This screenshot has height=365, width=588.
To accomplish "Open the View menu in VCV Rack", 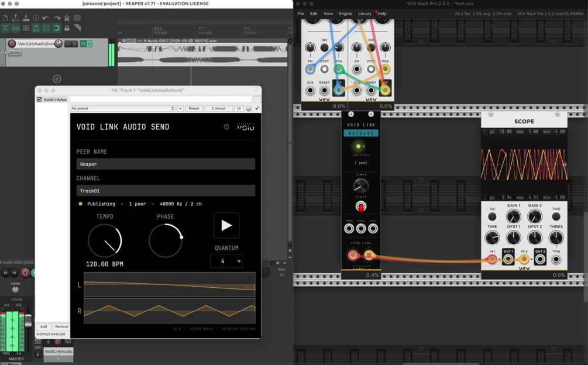I will point(328,13).
